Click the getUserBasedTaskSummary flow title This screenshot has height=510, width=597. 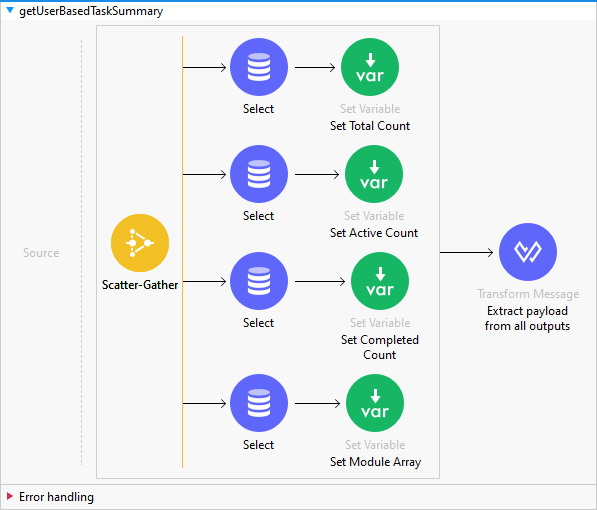pos(91,11)
